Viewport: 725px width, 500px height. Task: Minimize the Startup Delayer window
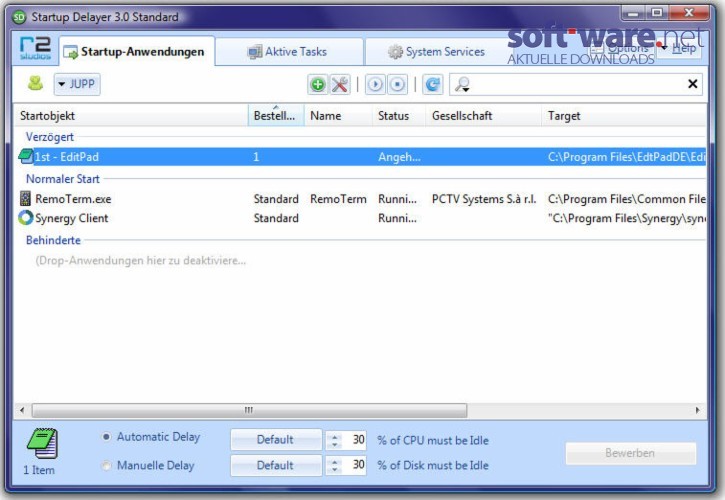(x=634, y=13)
